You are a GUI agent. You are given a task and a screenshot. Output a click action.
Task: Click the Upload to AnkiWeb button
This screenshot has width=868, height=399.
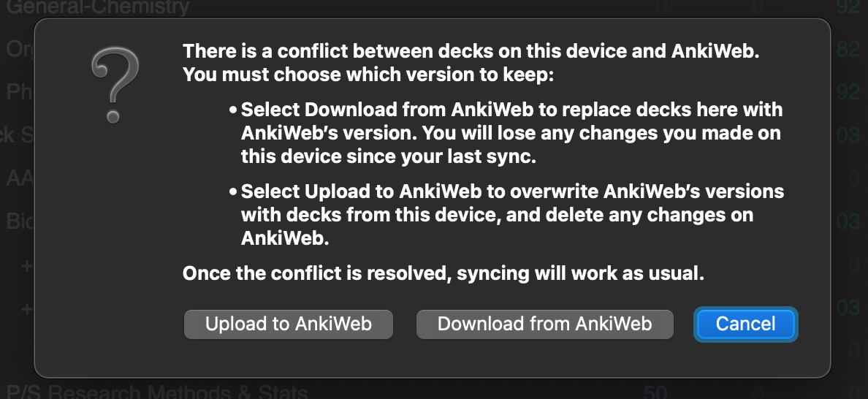(288, 324)
